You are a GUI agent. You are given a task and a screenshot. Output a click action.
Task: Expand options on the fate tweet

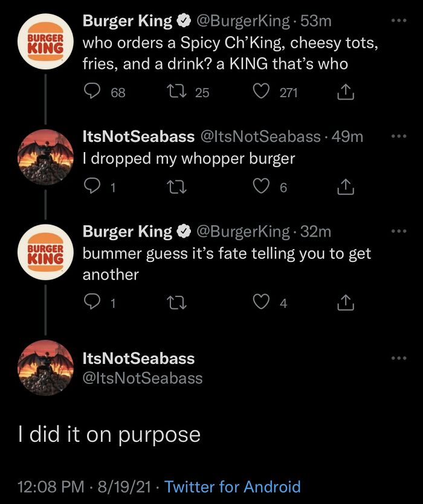398,231
